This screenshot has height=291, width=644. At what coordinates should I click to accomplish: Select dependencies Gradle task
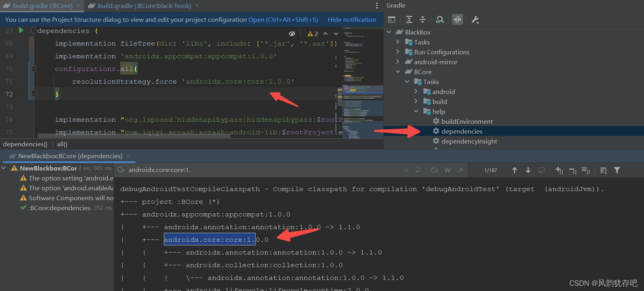point(462,131)
